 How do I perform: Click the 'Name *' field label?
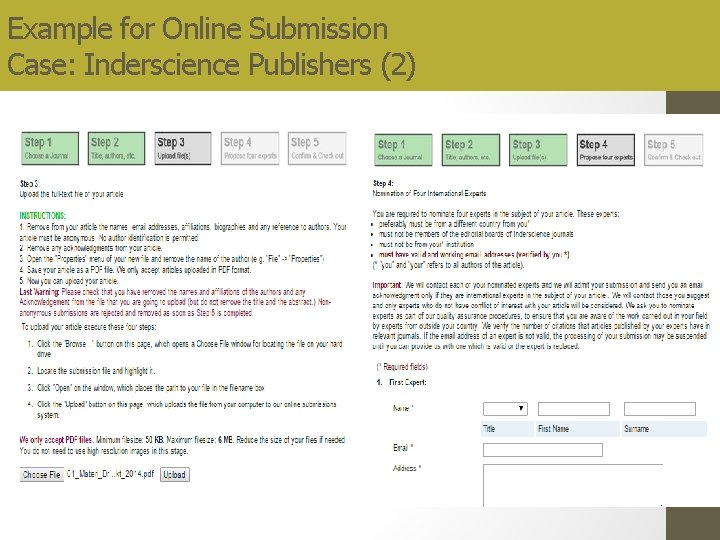403,408
